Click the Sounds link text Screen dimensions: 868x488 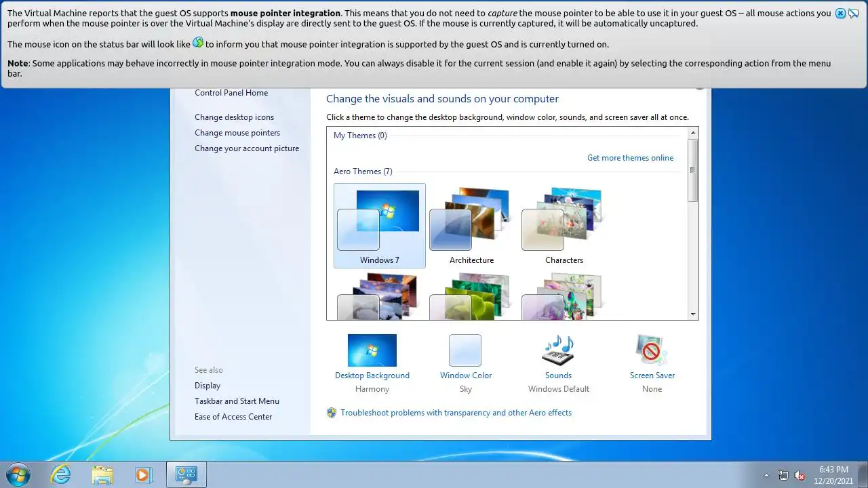point(558,375)
